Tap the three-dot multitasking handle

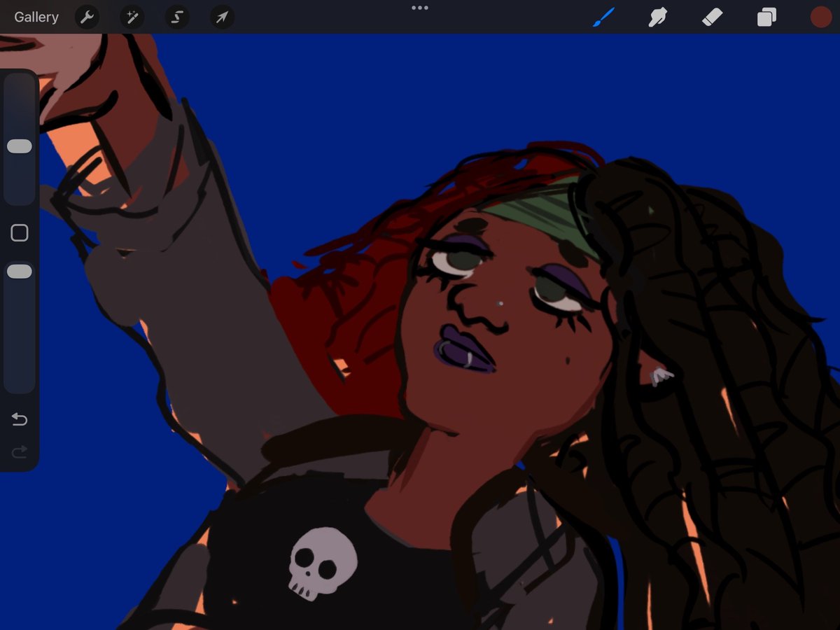(420, 8)
